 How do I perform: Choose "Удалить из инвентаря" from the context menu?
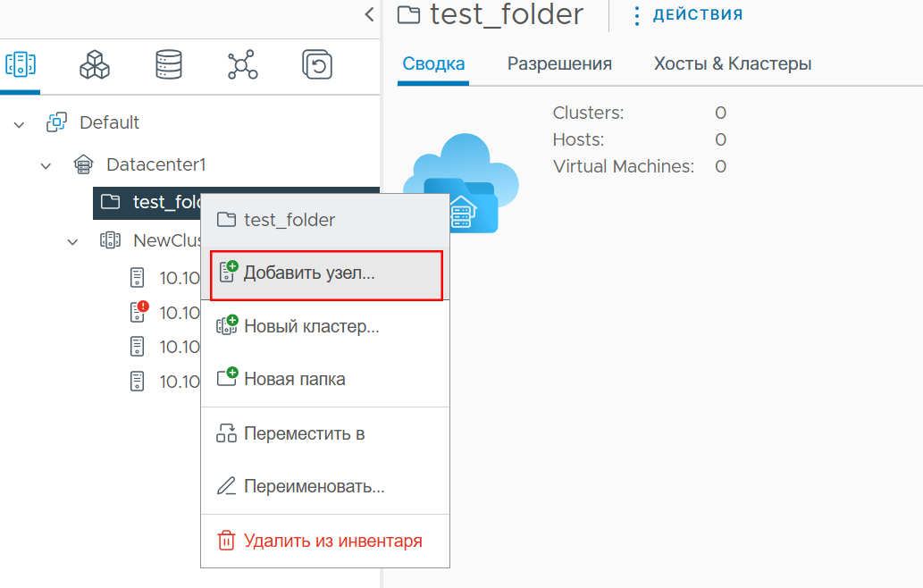[325, 541]
